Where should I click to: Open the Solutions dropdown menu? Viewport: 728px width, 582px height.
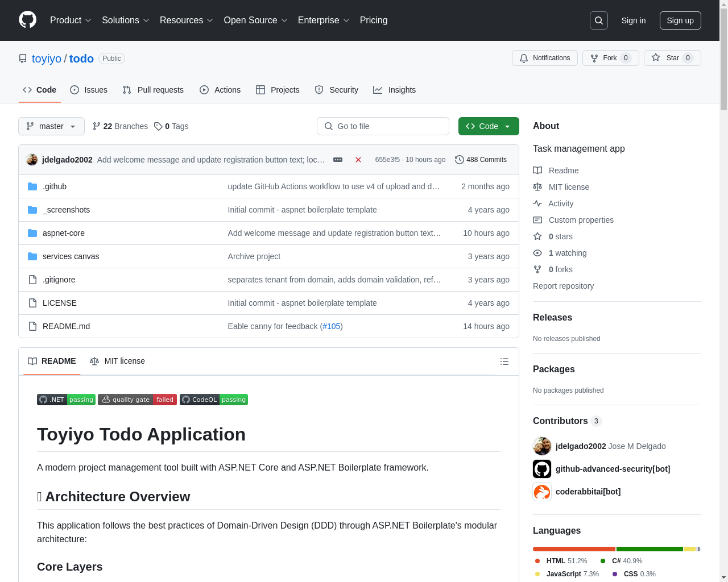coord(126,20)
